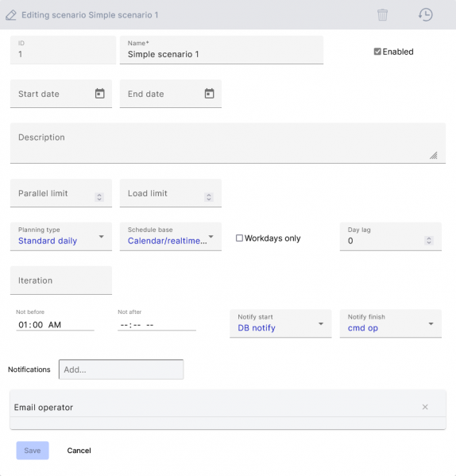Save the scenario changes
Screen dimensions: 456x476
pos(33,451)
